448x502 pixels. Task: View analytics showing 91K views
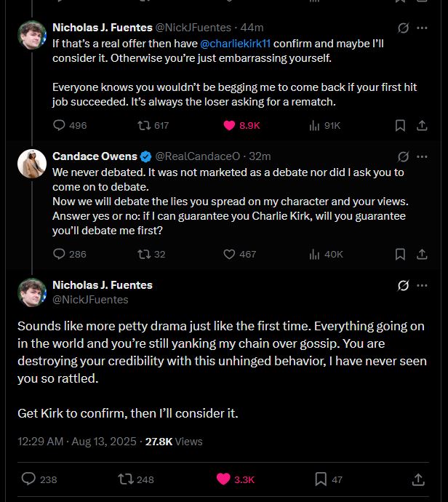tap(315, 125)
